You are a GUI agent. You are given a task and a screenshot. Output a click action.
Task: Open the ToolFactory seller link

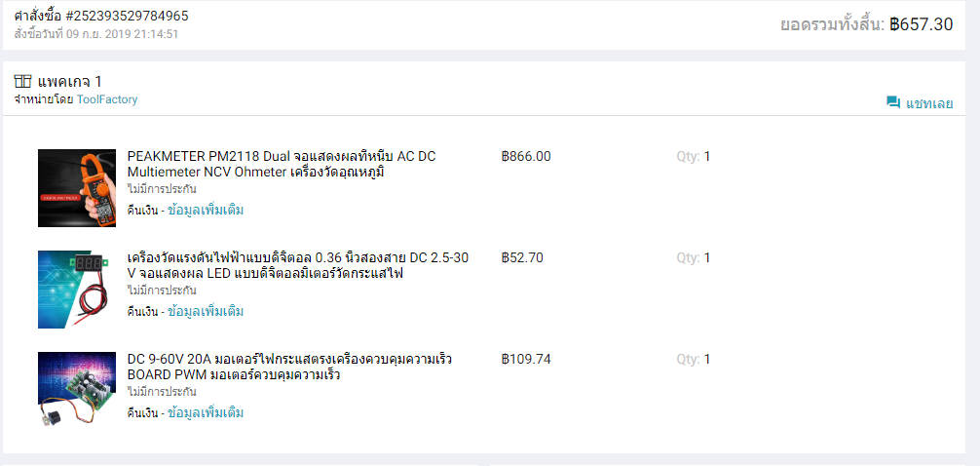pos(107,99)
